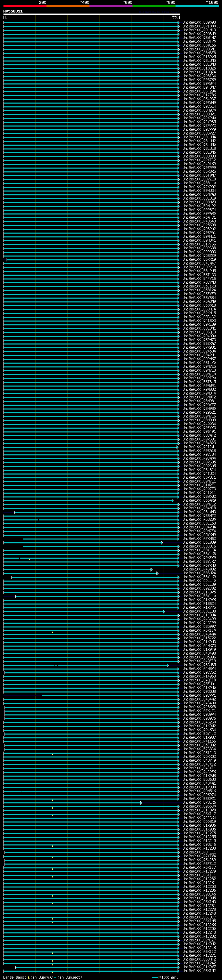Select hit UniRef100_Q8W4H7
222x980 pixels.
pos(199,38)
